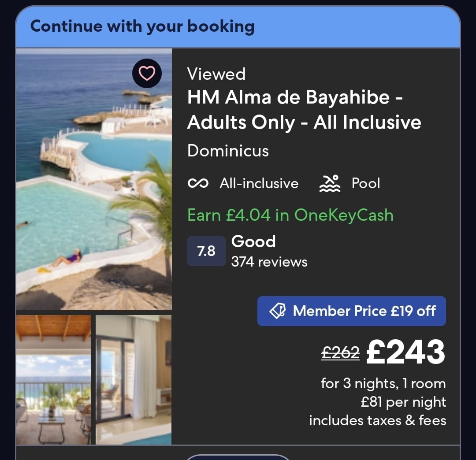Open HM Alma de Bayahibe hotel title
Viewport: 476px width, 460px height.
tap(304, 110)
